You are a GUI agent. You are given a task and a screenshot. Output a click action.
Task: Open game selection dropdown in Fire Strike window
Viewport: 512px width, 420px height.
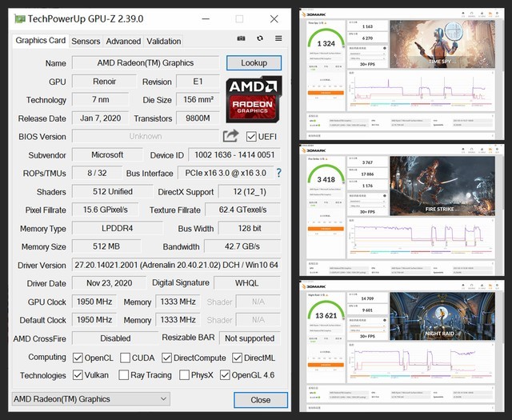368,201
